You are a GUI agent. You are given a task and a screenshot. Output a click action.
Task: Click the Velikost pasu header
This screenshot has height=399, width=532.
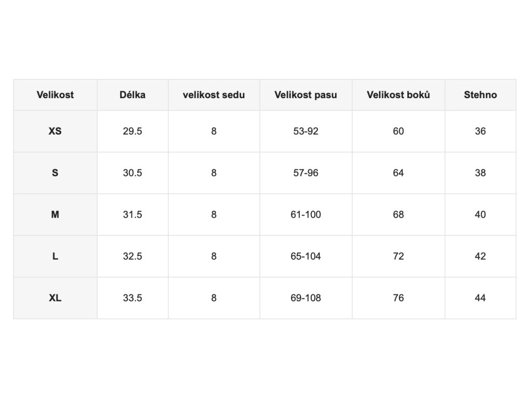pos(305,95)
